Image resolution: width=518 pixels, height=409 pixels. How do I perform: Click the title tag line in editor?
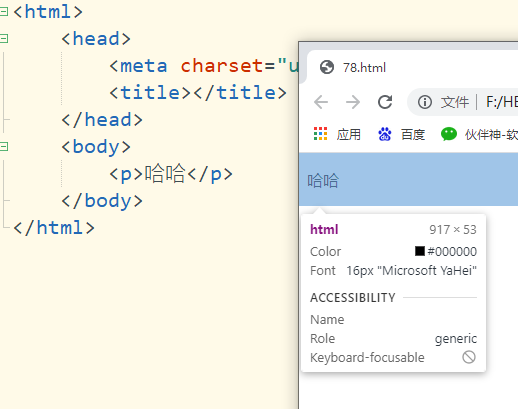click(198, 93)
